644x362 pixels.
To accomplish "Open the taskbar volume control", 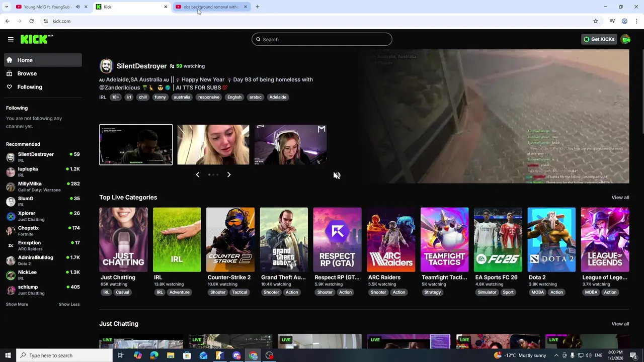I will tap(588, 355).
